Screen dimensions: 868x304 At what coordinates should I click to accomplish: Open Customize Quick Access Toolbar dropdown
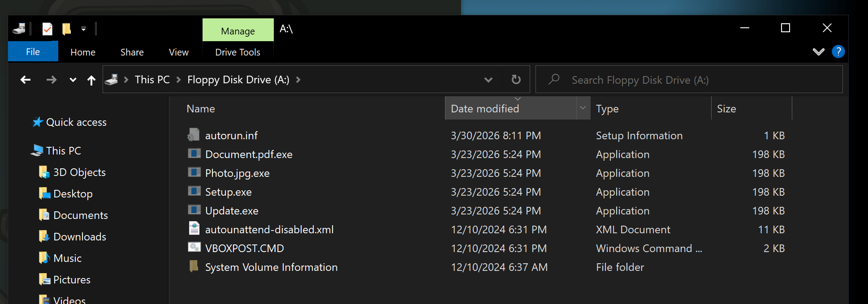83,29
